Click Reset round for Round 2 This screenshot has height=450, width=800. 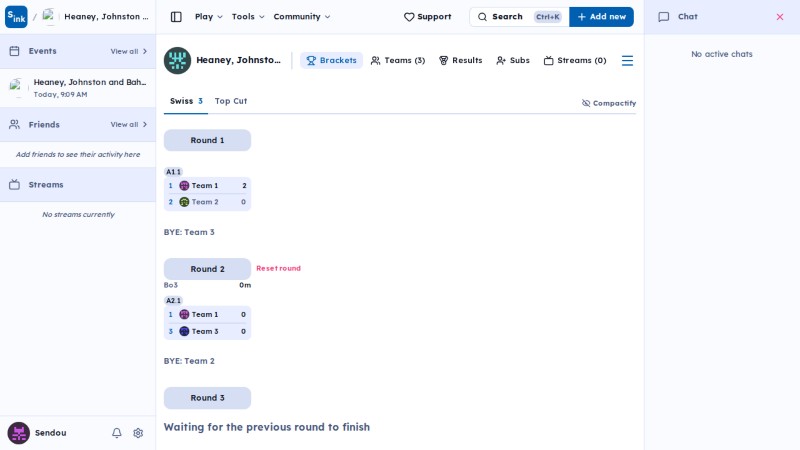point(278,268)
